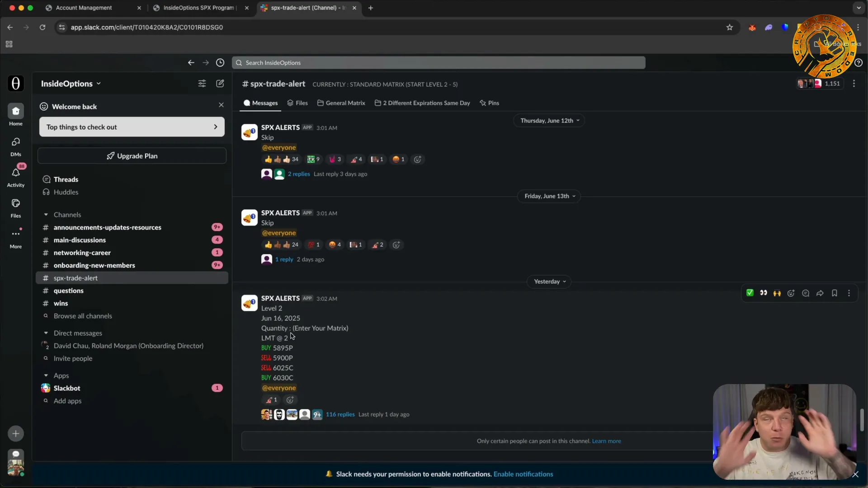Toggle the emoji reaction showing 4 on Friday message
Viewport: 868px width, 488px height.
pyautogui.click(x=335, y=245)
